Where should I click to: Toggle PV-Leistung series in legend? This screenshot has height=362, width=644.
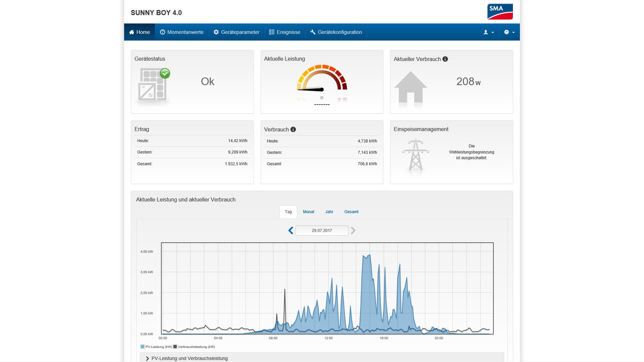pos(156,347)
